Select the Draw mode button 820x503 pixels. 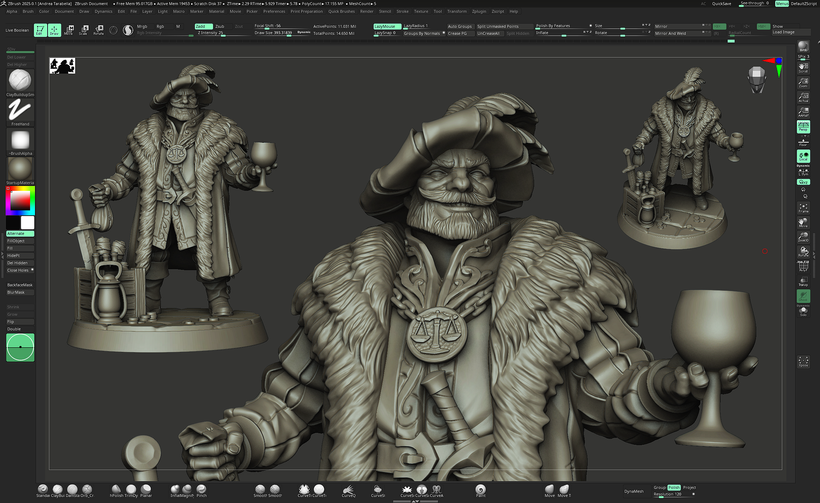pos(55,30)
